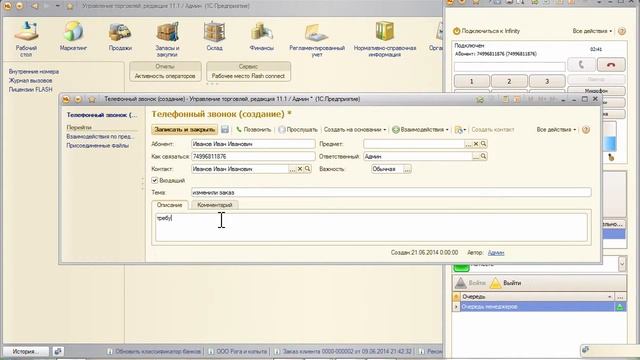Open the Создать на основании dropdown
This screenshot has height=360, width=640.
pos(355,129)
